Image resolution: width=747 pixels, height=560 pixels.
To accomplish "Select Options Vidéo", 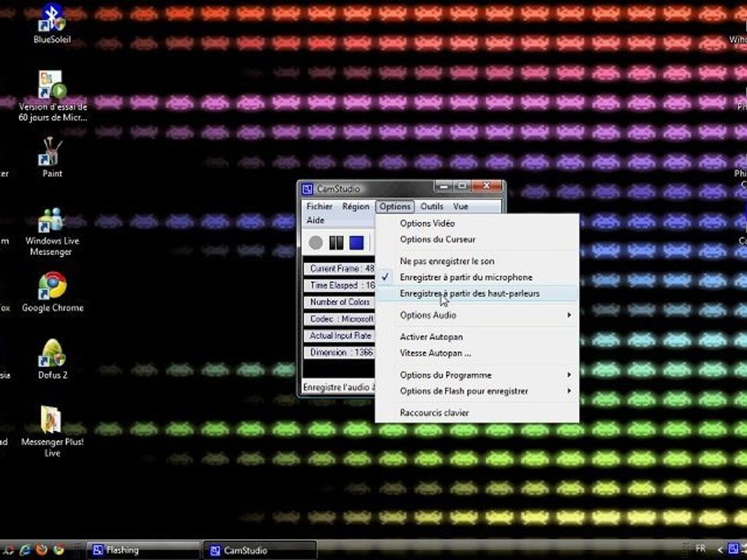I will click(x=477, y=223).
